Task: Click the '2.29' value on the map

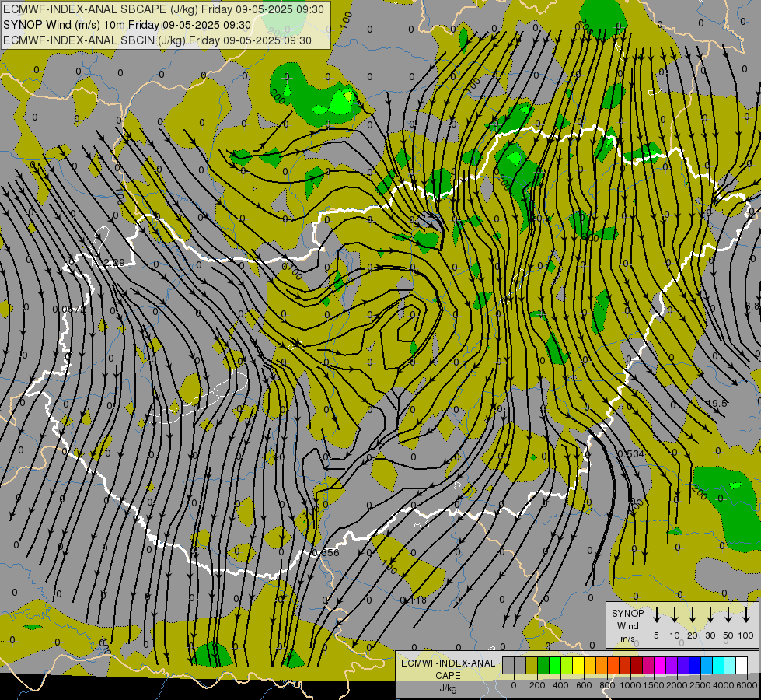Action: click(114, 263)
